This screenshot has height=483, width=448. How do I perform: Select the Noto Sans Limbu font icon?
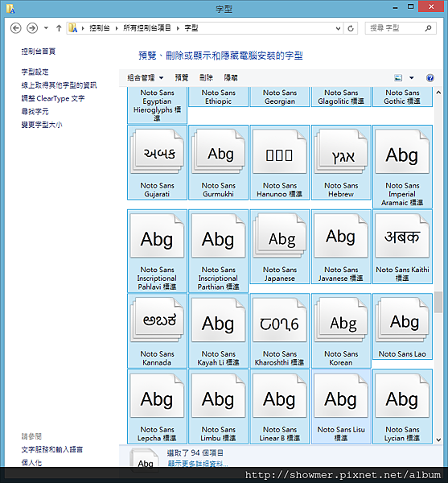[218, 396]
